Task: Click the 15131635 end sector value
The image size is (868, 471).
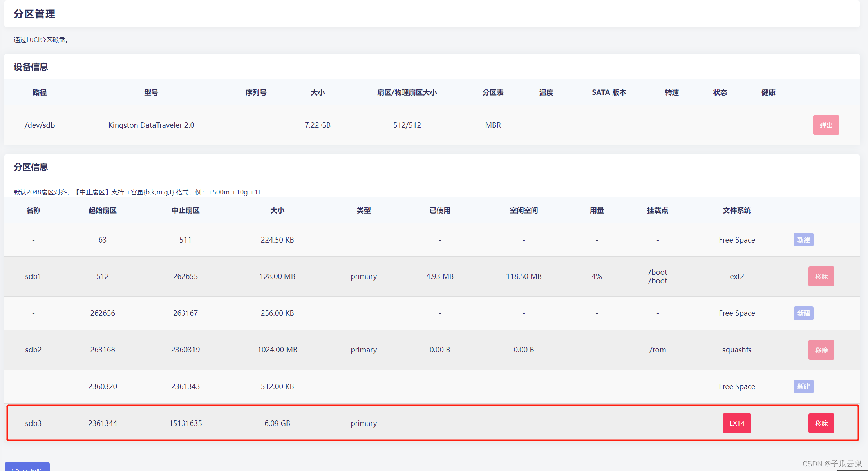Action: (185, 423)
